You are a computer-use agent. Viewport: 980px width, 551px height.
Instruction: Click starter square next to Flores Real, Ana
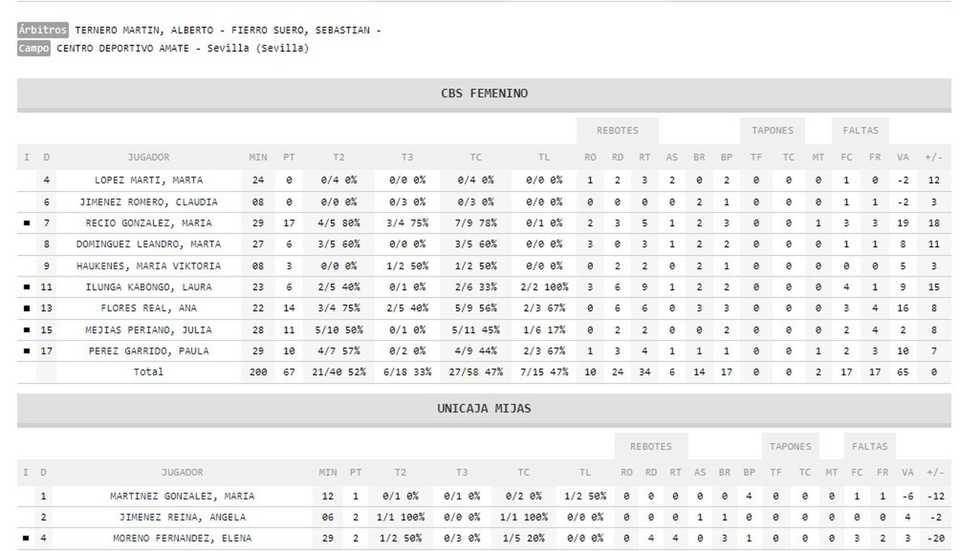pyautogui.click(x=26, y=309)
